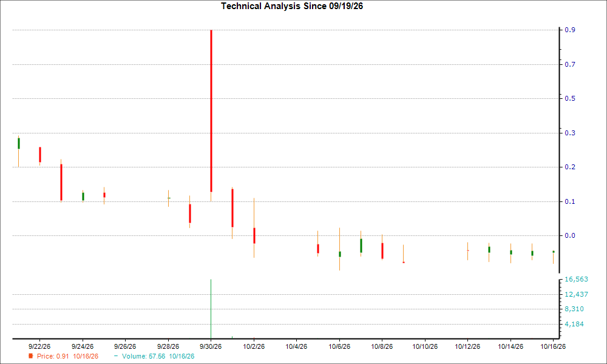Screen dimensions: 607x364
Task: Select the 'Volume: 57.56 10/16/26' legend text
Action: (158, 356)
